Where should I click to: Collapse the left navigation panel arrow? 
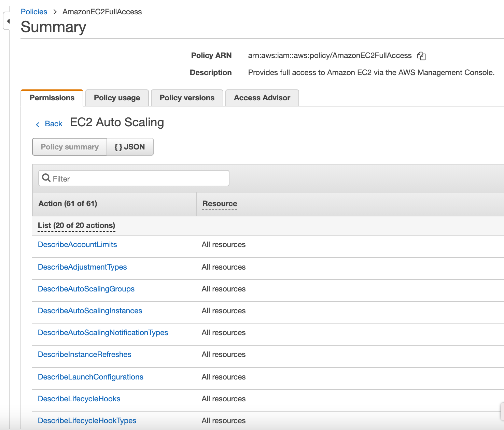(x=8, y=21)
